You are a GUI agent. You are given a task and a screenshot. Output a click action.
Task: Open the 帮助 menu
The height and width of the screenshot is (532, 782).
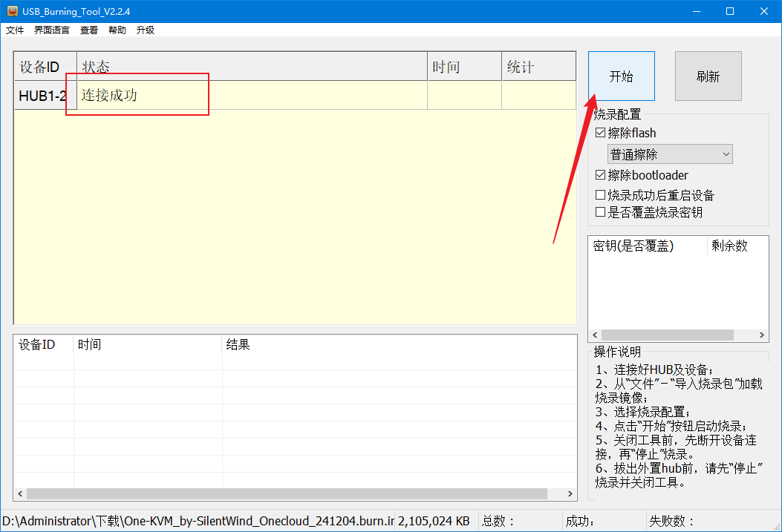(x=117, y=30)
